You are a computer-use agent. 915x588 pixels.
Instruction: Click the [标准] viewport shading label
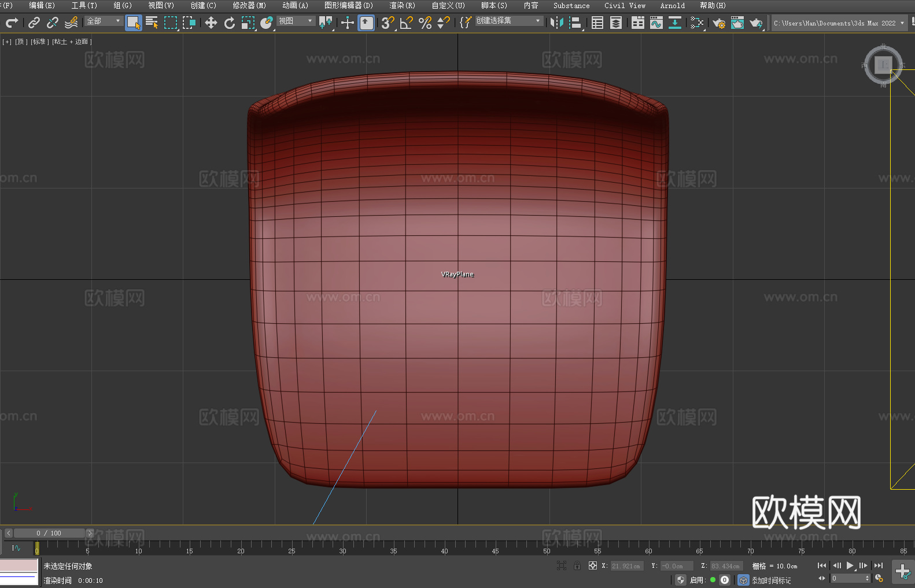(x=40, y=42)
